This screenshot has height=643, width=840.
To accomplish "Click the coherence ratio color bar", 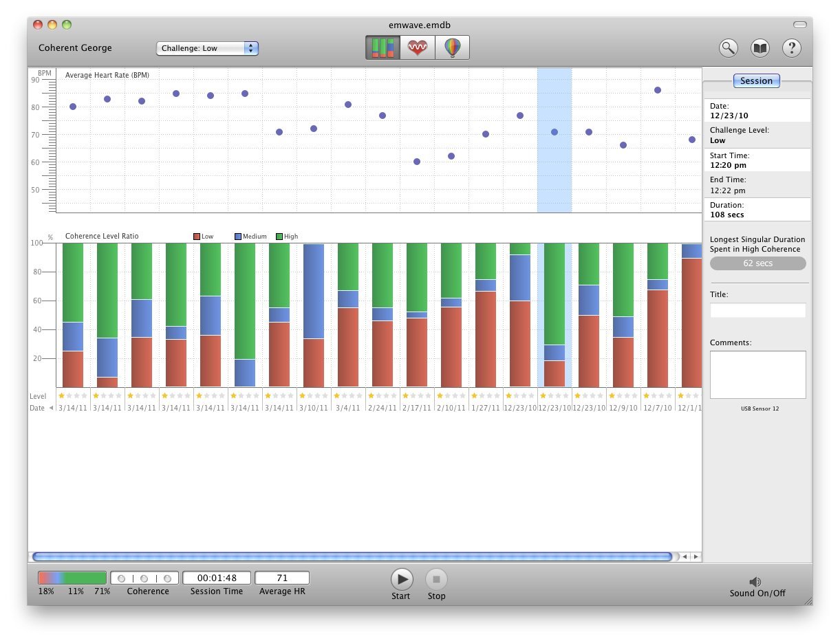I will pyautogui.click(x=72, y=578).
